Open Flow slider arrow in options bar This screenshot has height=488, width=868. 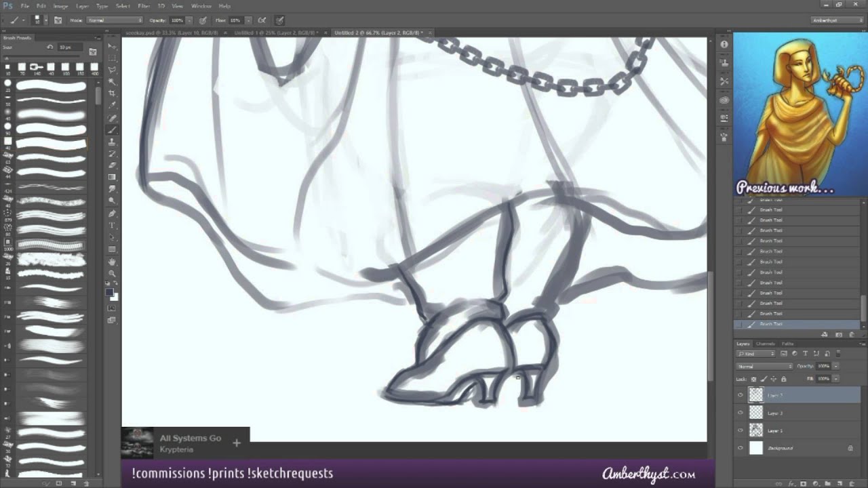click(249, 20)
